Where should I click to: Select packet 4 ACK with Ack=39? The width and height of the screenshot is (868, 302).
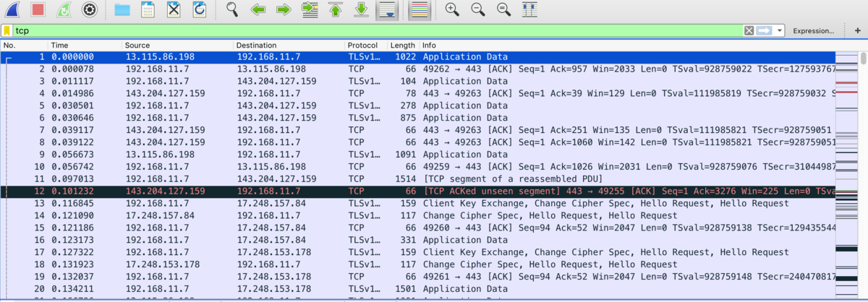click(417, 93)
